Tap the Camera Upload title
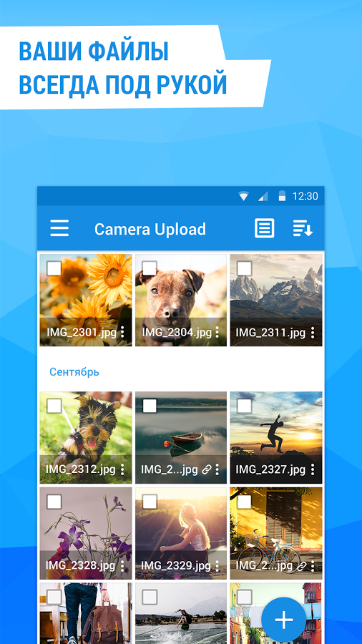Screen dimensions: 362x644 coord(150,229)
